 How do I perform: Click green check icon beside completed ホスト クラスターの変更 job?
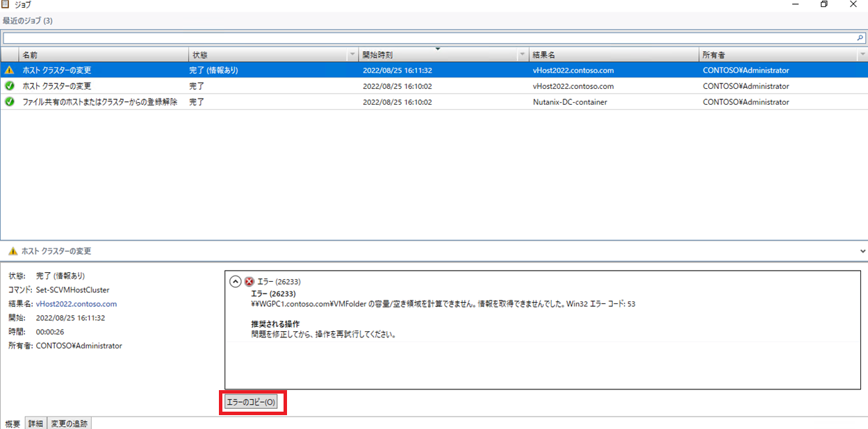[x=9, y=86]
